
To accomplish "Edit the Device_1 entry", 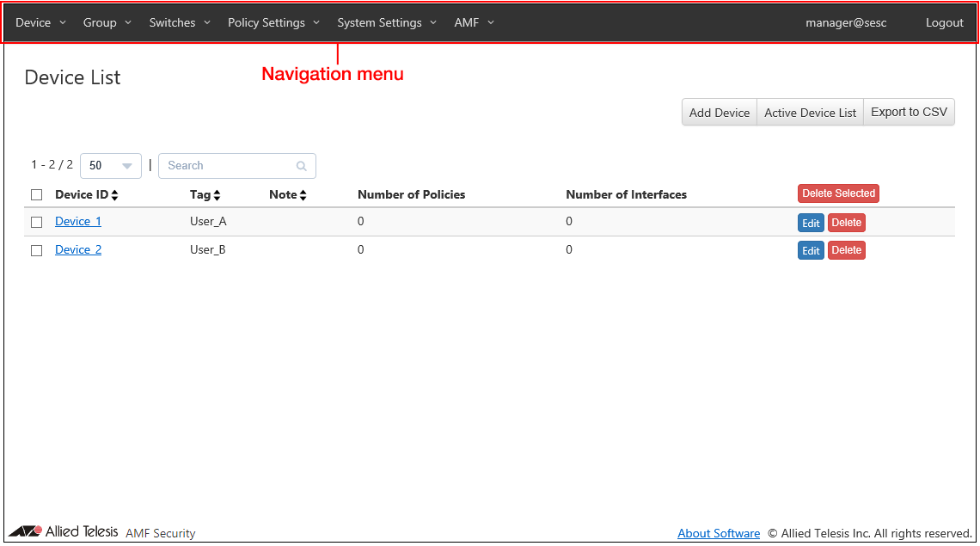I will coord(811,223).
